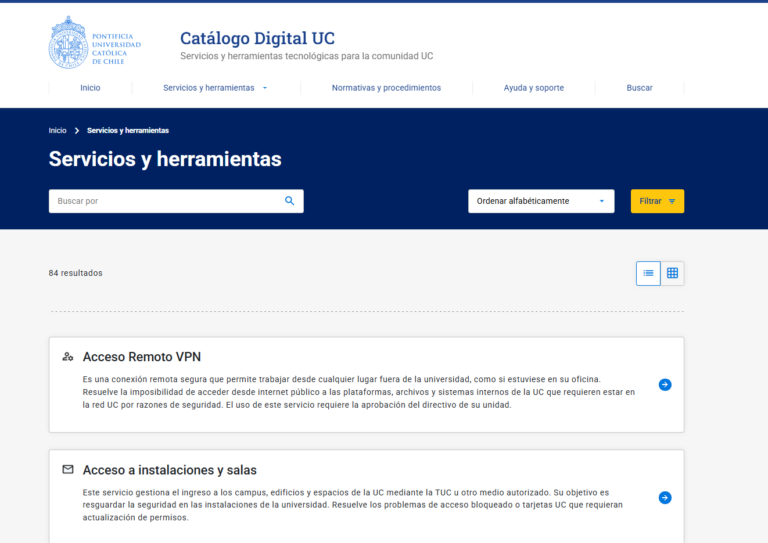The image size is (768, 543).
Task: Click the Servicios y herramientas tecnológicas subtitle
Action: (x=307, y=56)
